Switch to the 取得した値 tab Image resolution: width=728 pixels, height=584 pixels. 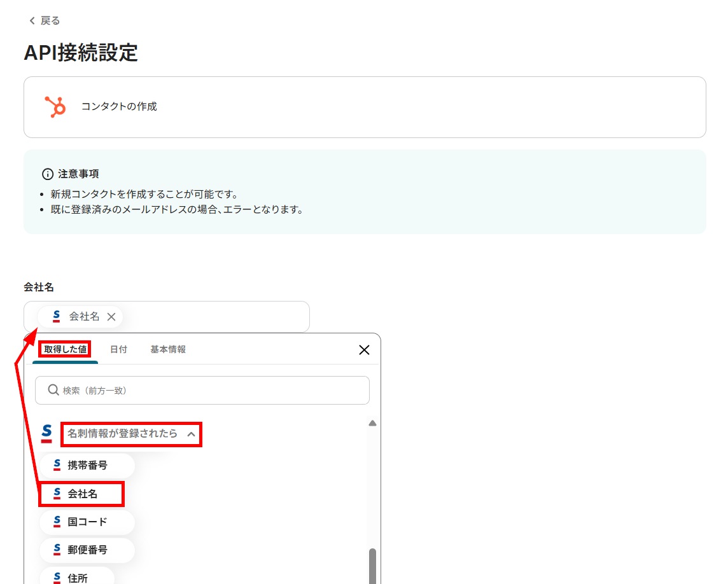point(65,349)
